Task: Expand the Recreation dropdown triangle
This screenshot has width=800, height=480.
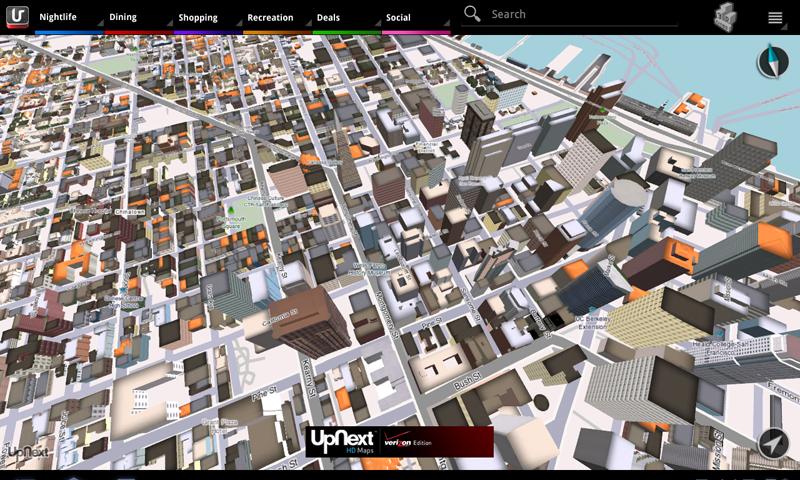Action: tap(308, 23)
